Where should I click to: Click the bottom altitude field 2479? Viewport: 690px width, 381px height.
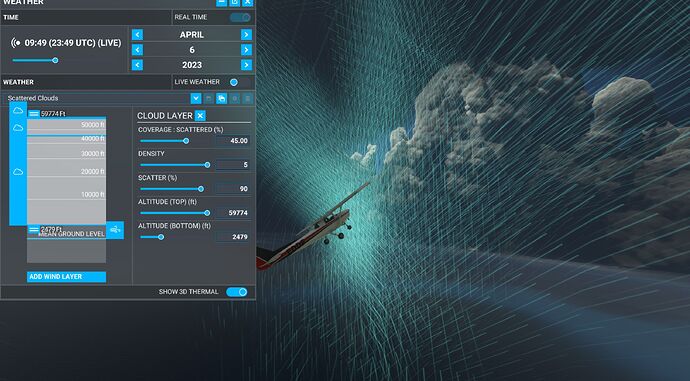(233, 237)
